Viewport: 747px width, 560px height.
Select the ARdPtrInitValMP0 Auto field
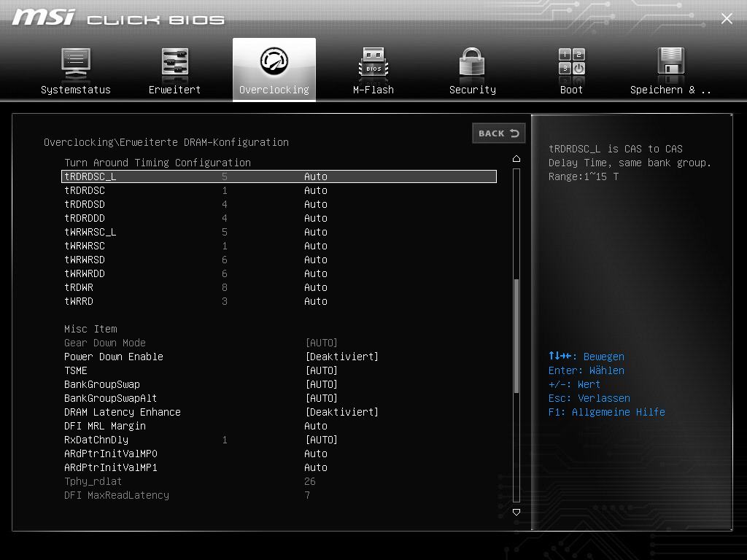pyautogui.click(x=316, y=454)
